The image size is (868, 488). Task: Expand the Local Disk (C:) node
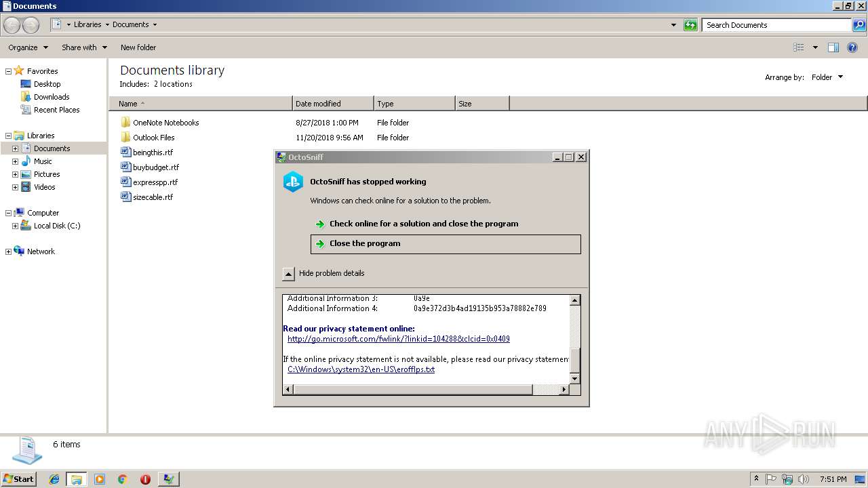(15, 226)
